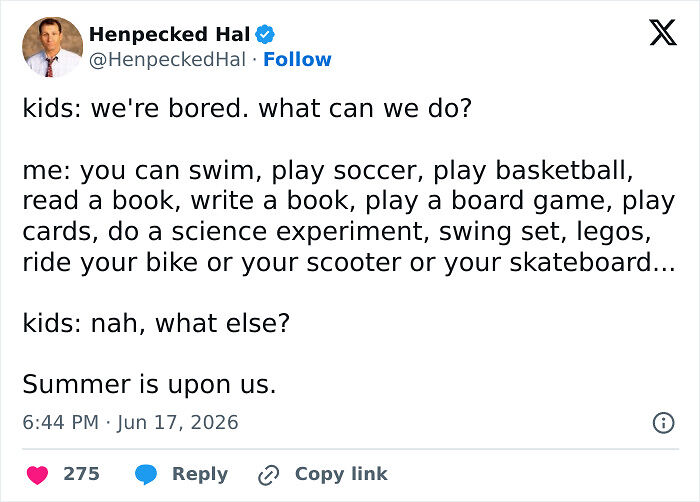Click the word "skateboard..." in the tweet
This screenshot has height=502, width=700.
click(x=592, y=262)
